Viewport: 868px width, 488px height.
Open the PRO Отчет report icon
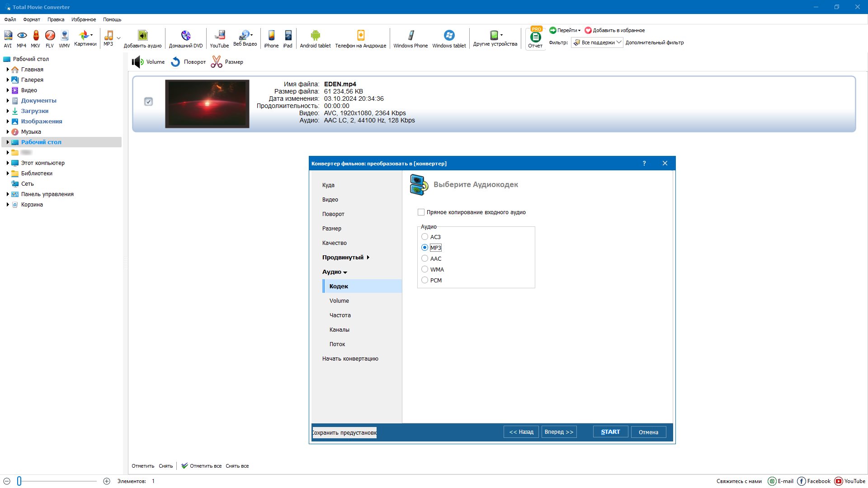point(535,38)
